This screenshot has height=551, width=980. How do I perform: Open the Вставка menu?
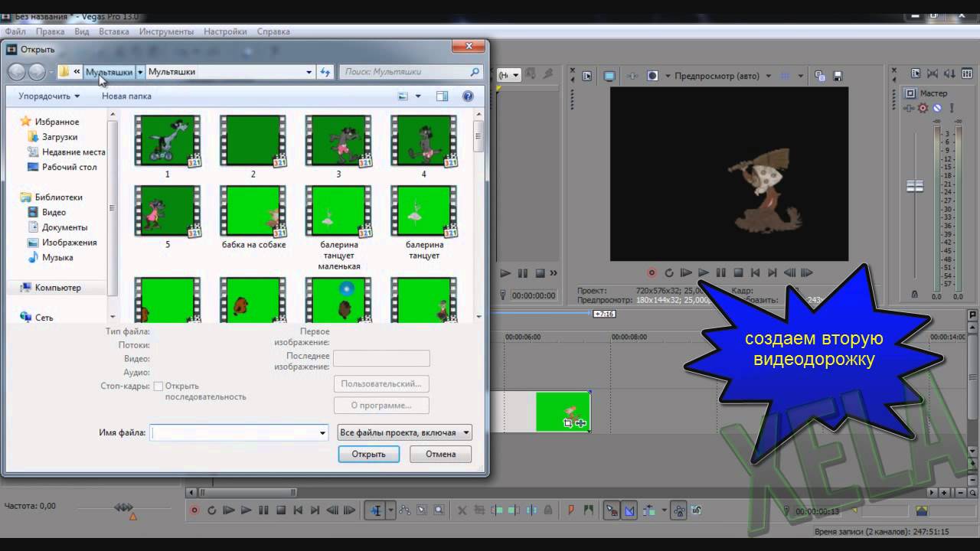pyautogui.click(x=114, y=31)
